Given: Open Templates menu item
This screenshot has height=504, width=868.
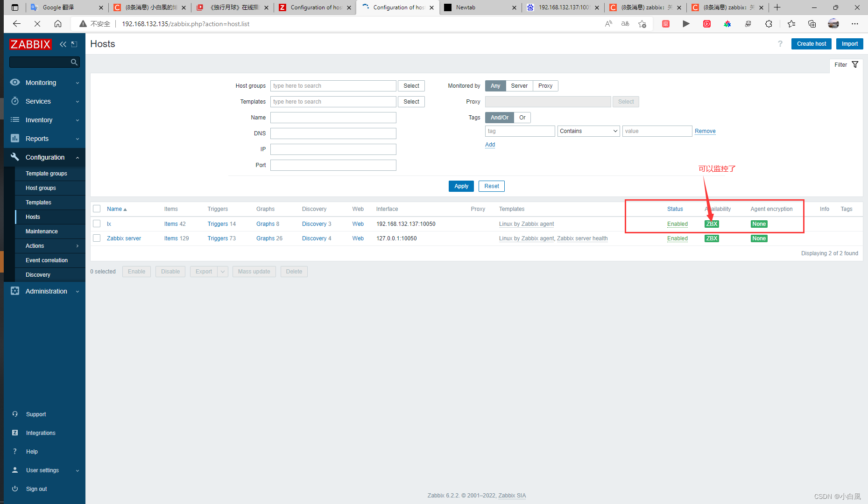Looking at the screenshot, I should (38, 203).
